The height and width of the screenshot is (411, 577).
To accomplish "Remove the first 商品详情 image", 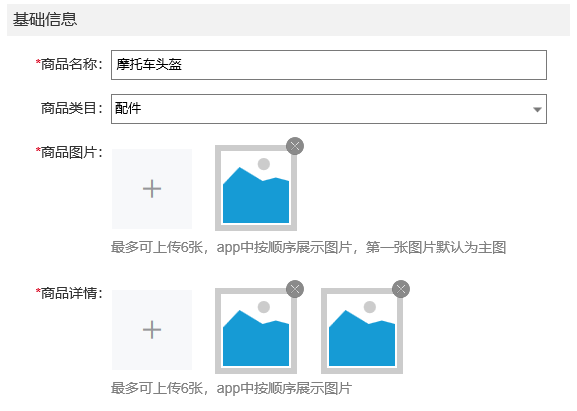I will point(295,289).
